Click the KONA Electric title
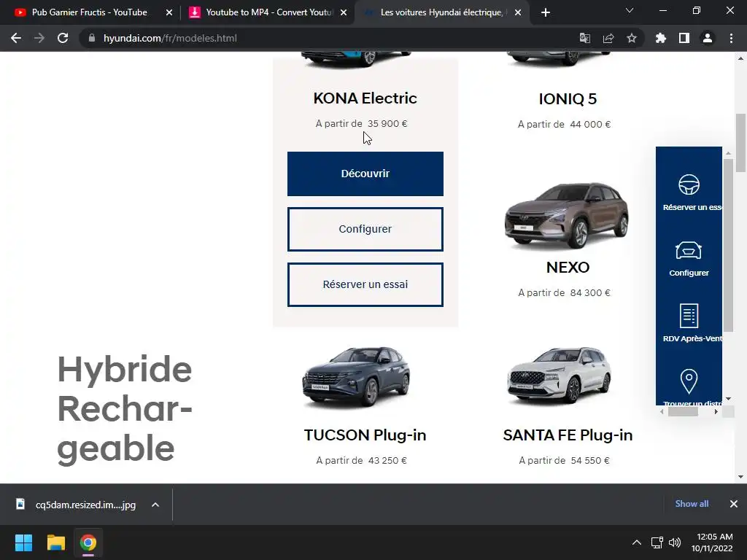Viewport: 747px width, 560px height. pyautogui.click(x=365, y=98)
